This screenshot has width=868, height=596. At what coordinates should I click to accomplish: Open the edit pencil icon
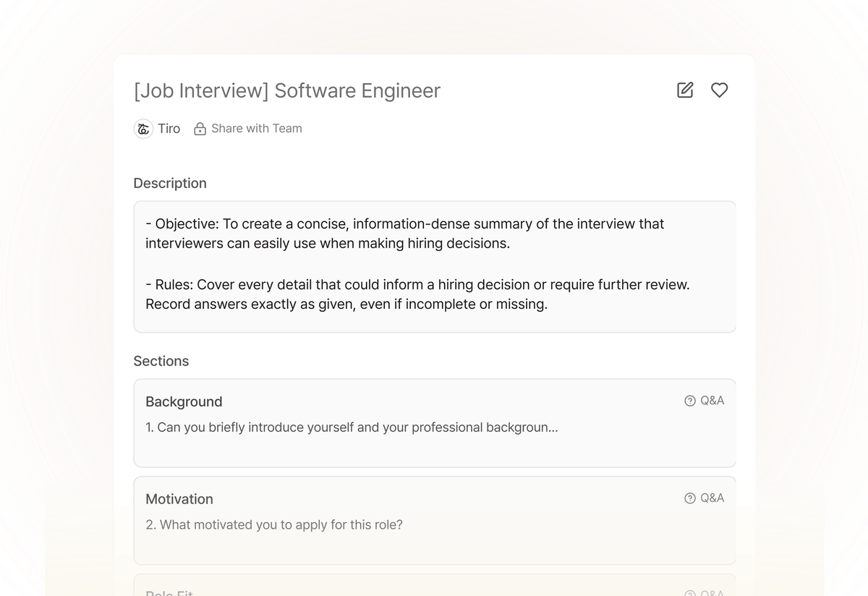(x=684, y=90)
